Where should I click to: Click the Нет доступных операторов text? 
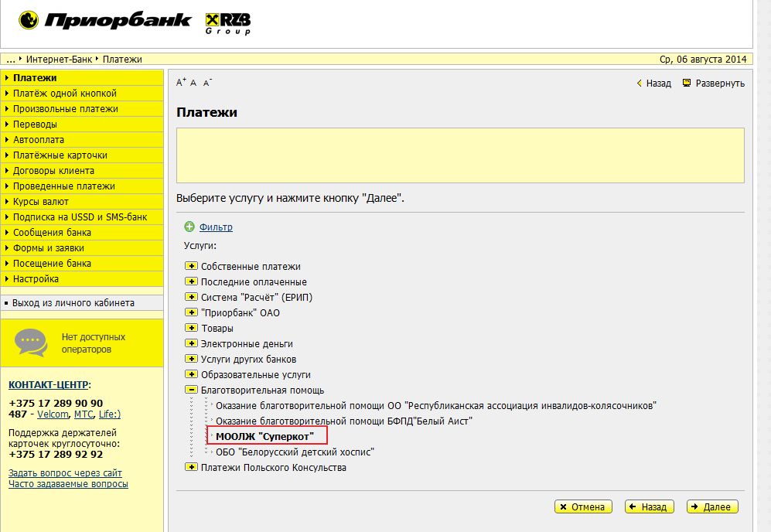tap(94, 343)
